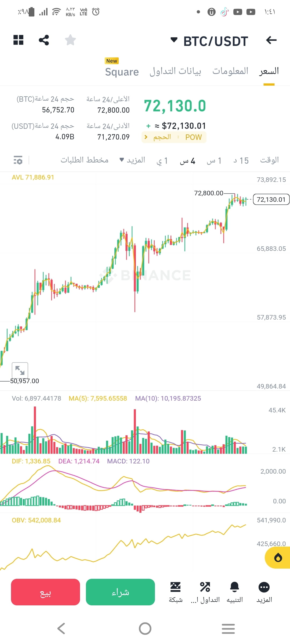This screenshot has width=290, height=644.
Task: Expand the المزيد timeframe dropdown
Action: tap(132, 160)
